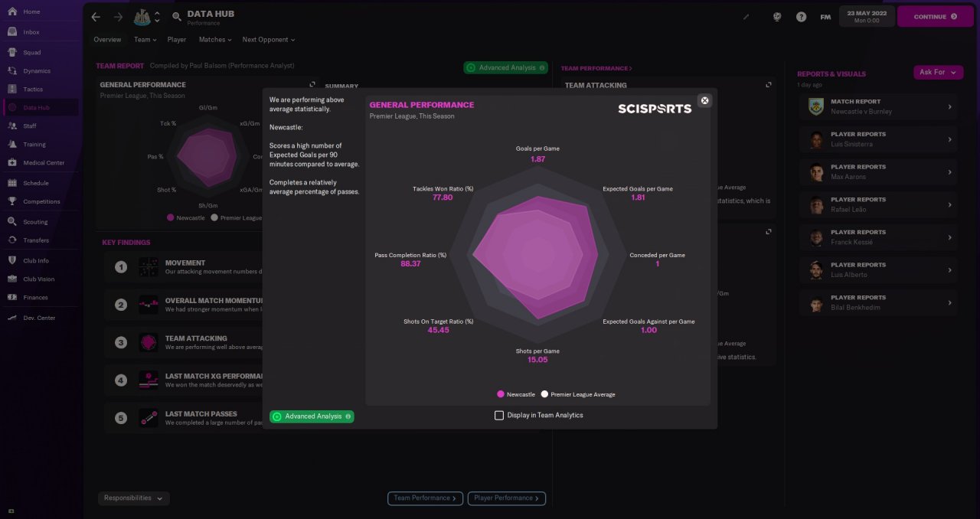Open the Schedule calendar icon
The height and width of the screenshot is (519, 980).
coord(12,183)
